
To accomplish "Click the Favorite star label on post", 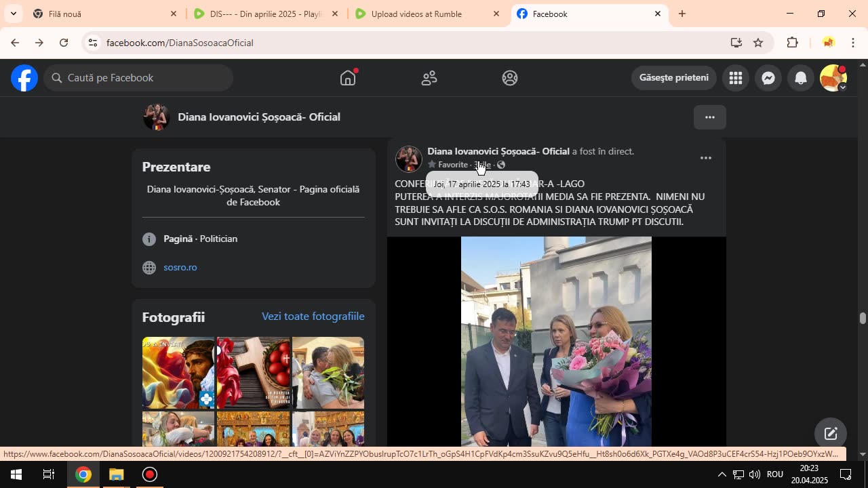I will tap(448, 165).
